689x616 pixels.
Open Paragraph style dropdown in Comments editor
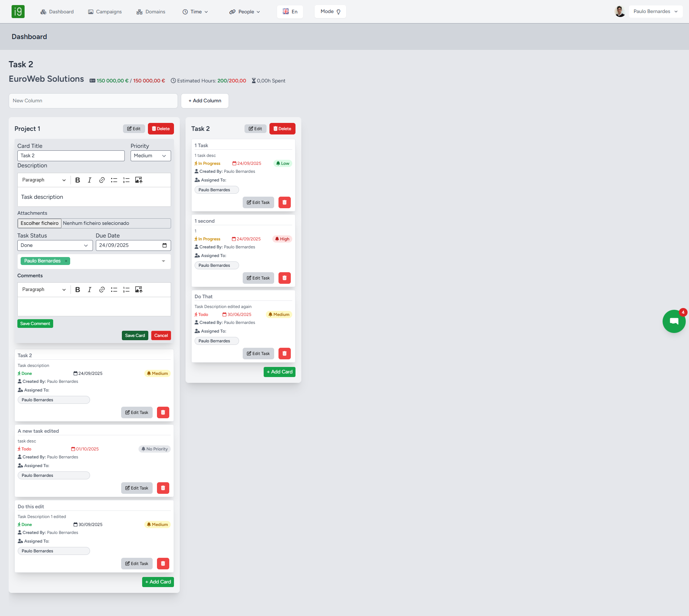pyautogui.click(x=44, y=290)
